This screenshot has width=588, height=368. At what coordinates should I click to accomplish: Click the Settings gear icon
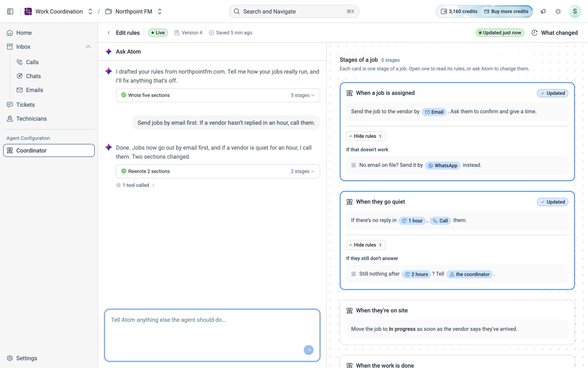10,358
